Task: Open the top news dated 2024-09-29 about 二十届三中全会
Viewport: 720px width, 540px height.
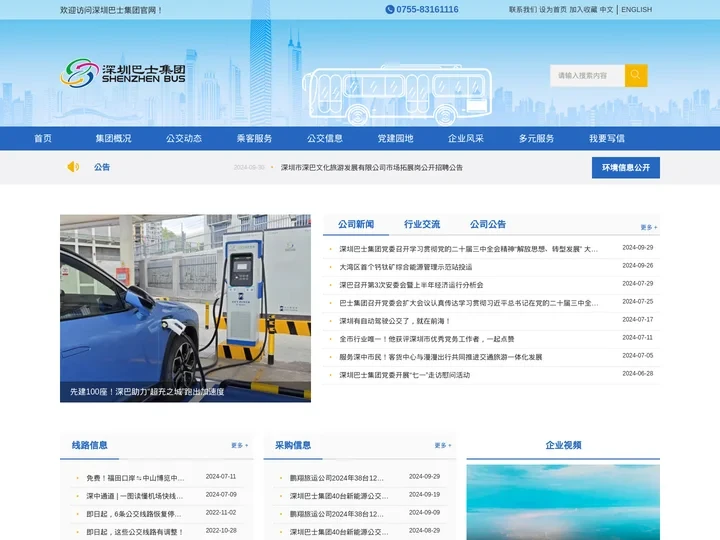Action: pyautogui.click(x=468, y=249)
